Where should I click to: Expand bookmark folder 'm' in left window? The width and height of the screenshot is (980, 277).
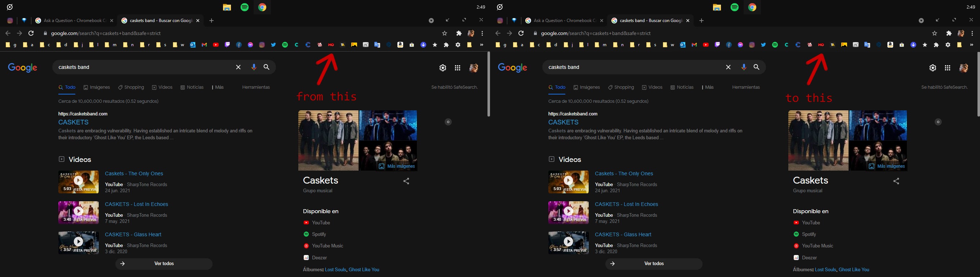(111, 45)
